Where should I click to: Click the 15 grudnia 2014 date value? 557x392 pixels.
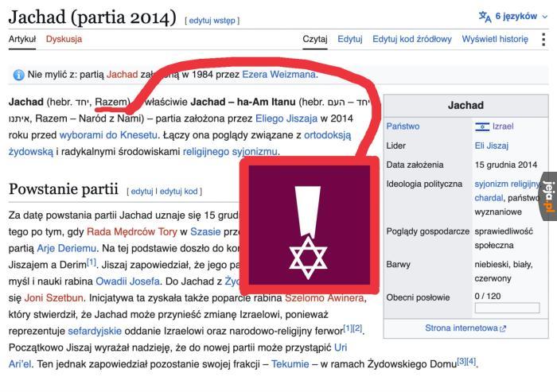tap(506, 165)
